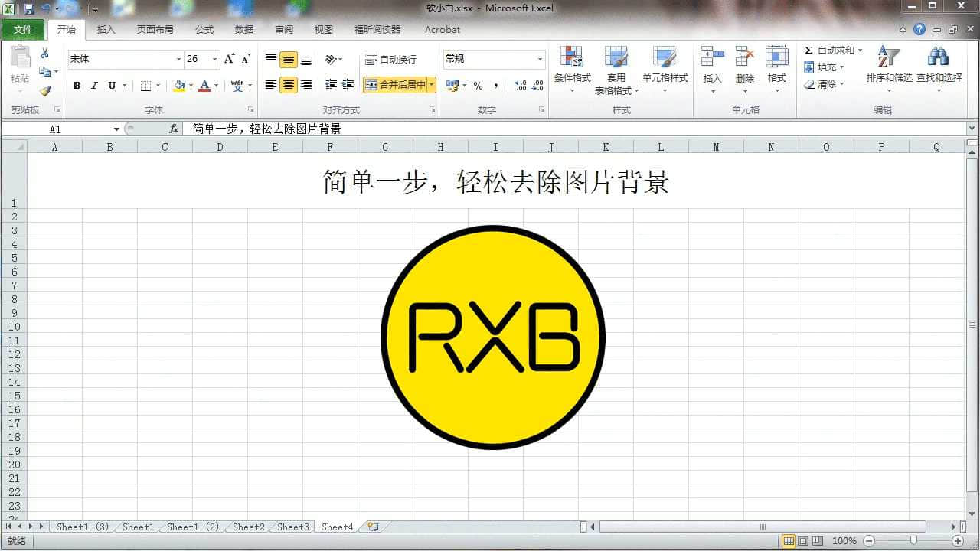
Task: Open Sort & Filter (排序和筛选)
Action: tap(889, 70)
